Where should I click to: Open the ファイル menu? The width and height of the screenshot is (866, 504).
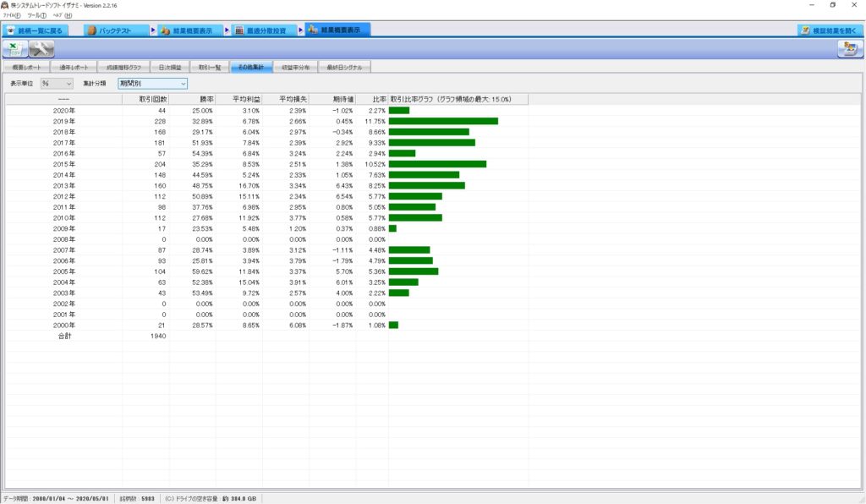(x=13, y=15)
